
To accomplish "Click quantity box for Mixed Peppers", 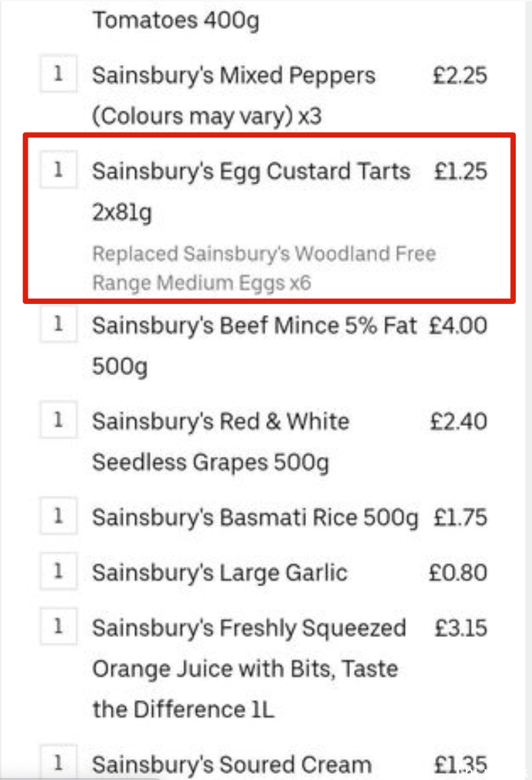I will pyautogui.click(x=59, y=74).
